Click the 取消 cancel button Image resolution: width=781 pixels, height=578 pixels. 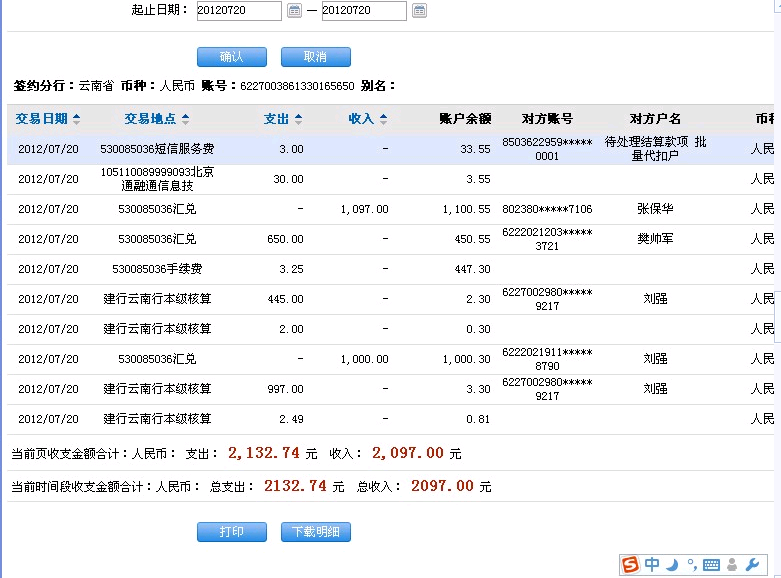click(316, 57)
